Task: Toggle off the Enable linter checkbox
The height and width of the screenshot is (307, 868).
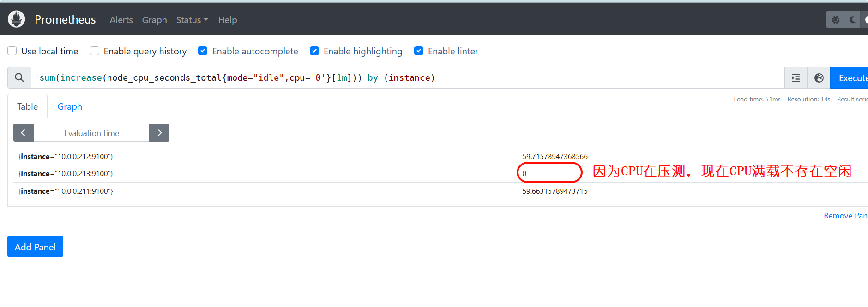Action: tap(419, 51)
